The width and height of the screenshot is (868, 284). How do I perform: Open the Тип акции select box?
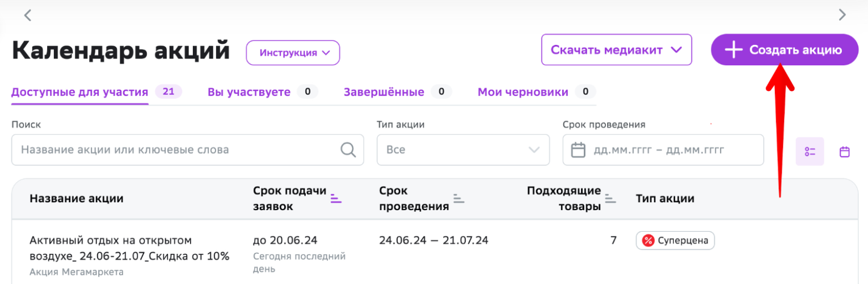coord(463,150)
